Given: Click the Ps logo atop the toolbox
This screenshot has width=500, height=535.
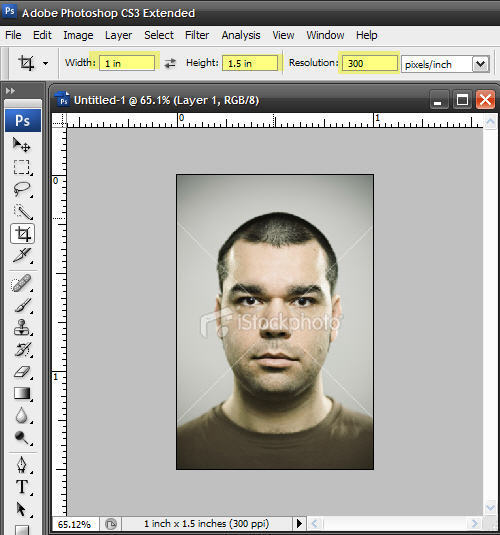Looking at the screenshot, I should tap(23, 120).
